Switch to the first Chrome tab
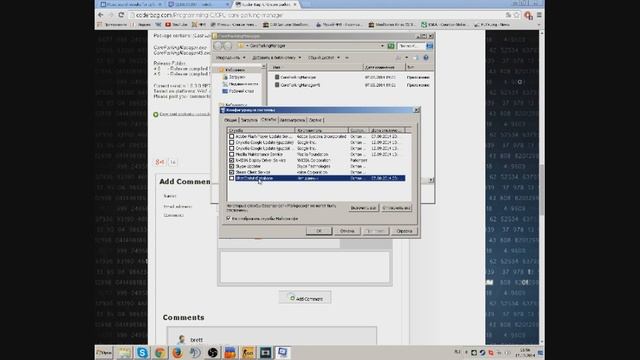Viewport: 640px width, 360px height. pos(131,4)
